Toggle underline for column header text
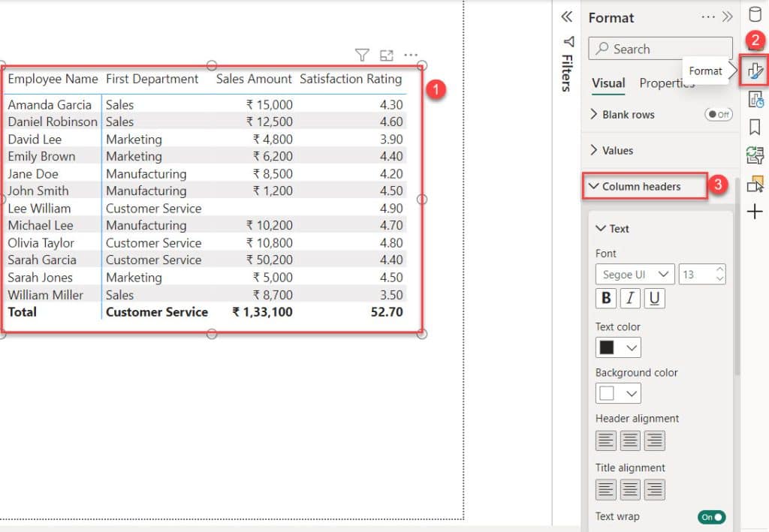 coord(654,298)
